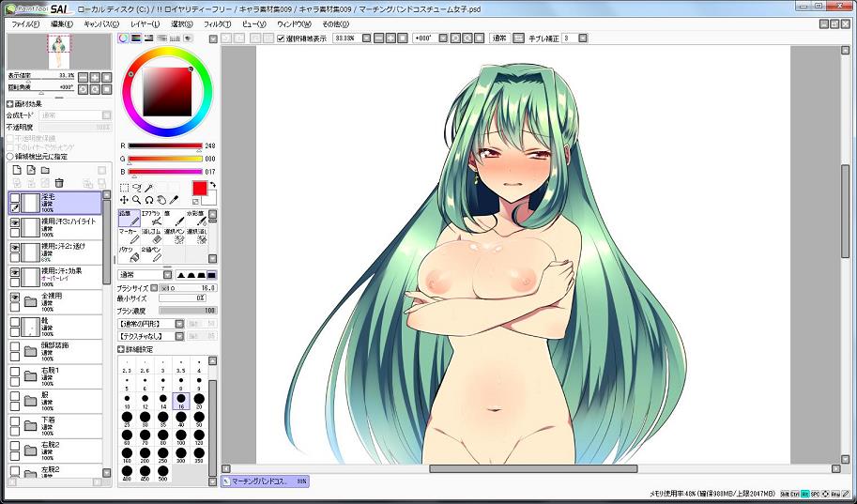Delete layer using the trash icon
This screenshot has height=504, width=857.
tap(59, 183)
